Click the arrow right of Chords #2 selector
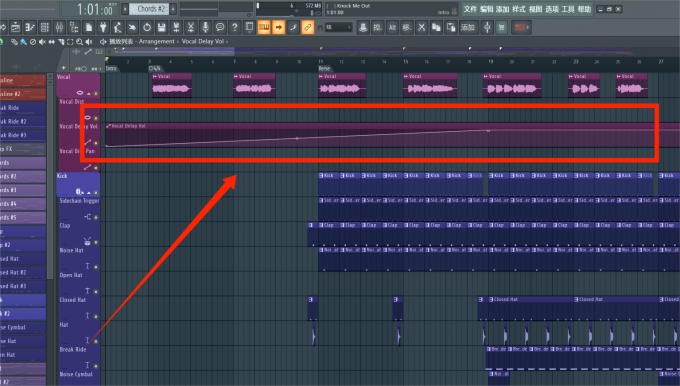The height and width of the screenshot is (386, 680). point(173,9)
